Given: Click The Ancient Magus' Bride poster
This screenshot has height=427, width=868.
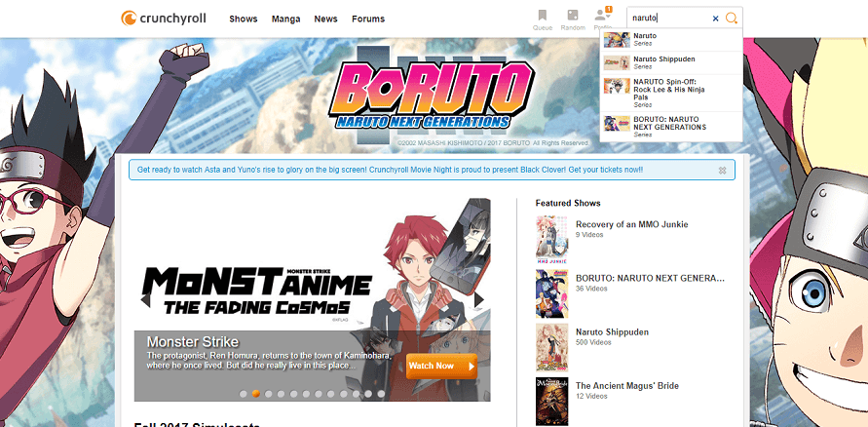Looking at the screenshot, I should coord(552,401).
